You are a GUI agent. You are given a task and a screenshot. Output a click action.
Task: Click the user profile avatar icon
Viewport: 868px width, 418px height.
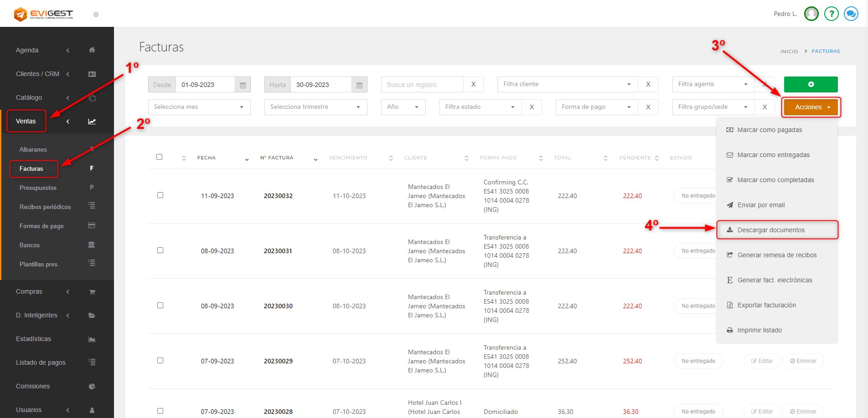(811, 14)
